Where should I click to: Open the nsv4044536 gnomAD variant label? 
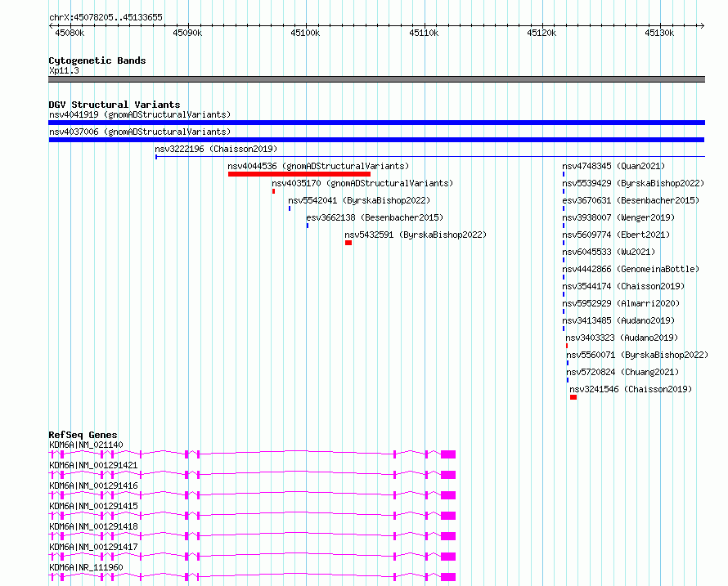click(318, 166)
